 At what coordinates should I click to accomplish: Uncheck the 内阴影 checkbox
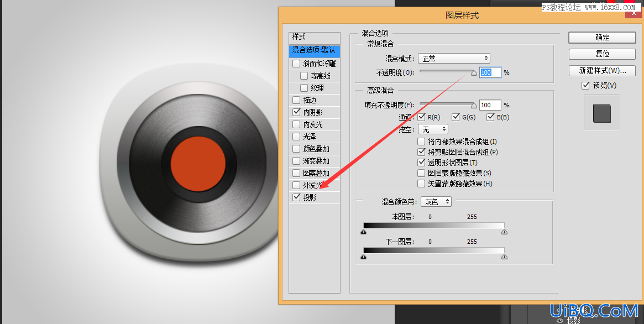pyautogui.click(x=296, y=112)
